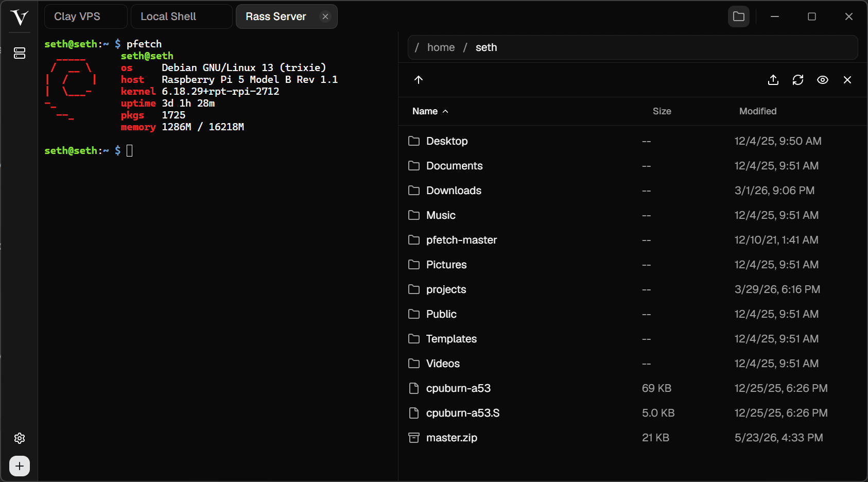Select the cpuburn-a53.S file

pos(632,413)
